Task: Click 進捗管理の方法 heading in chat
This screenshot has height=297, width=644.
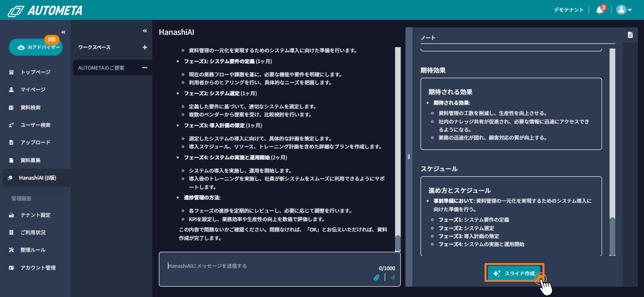Action: [202, 197]
